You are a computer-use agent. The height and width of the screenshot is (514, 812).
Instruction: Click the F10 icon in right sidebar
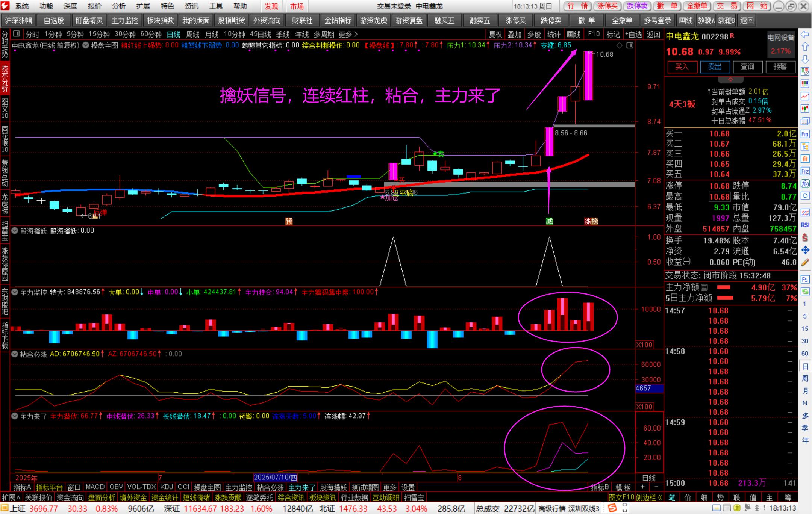click(805, 134)
